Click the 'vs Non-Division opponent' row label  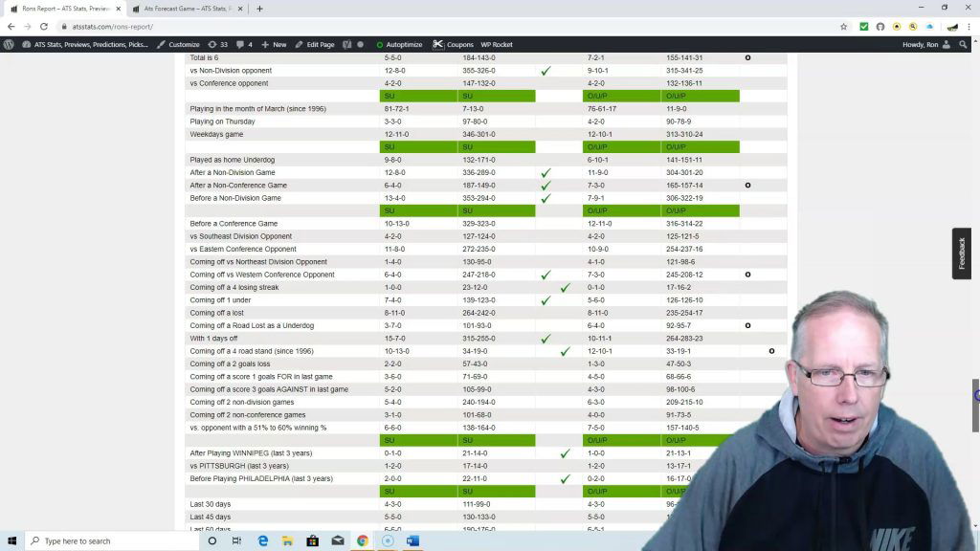click(x=231, y=71)
